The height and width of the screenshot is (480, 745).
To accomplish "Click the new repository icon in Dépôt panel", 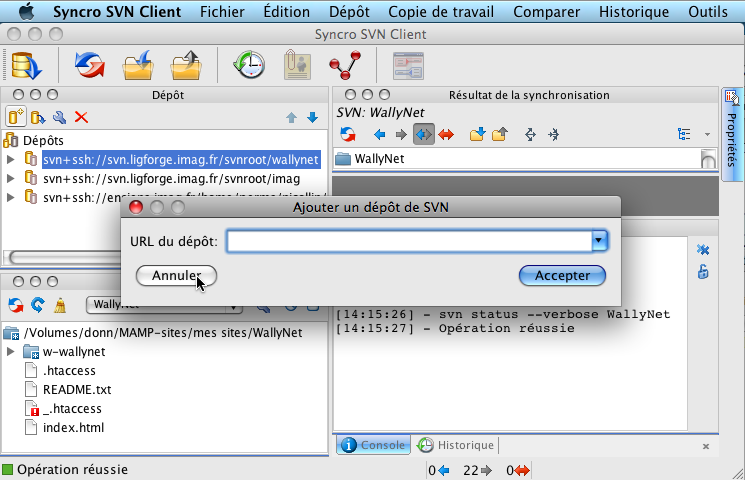I will coord(16,117).
